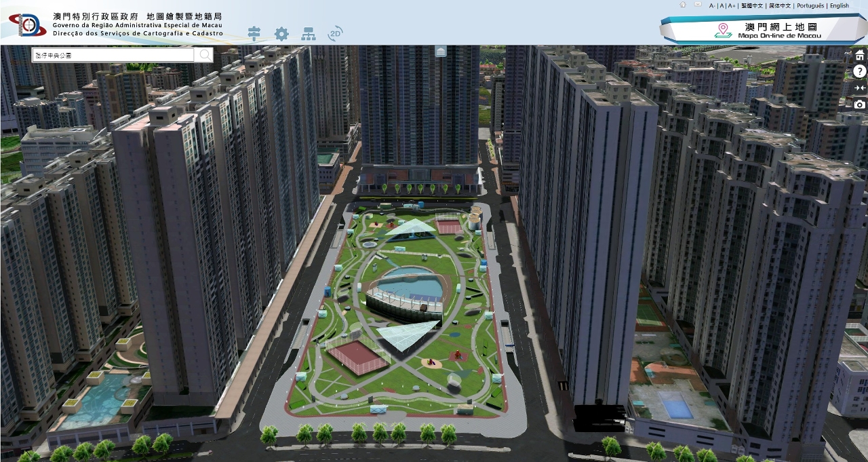868x462 pixels.
Task: Decrease font size with A-
Action: [x=712, y=6]
